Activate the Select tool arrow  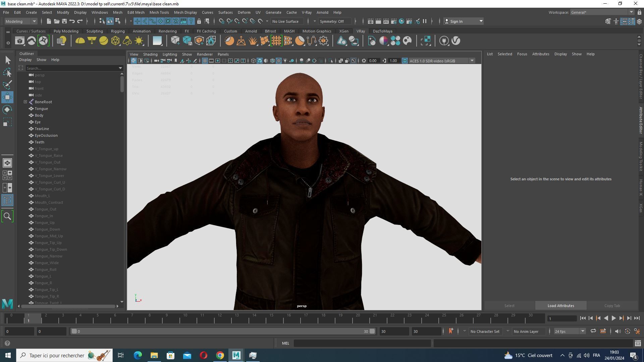pyautogui.click(x=7, y=60)
